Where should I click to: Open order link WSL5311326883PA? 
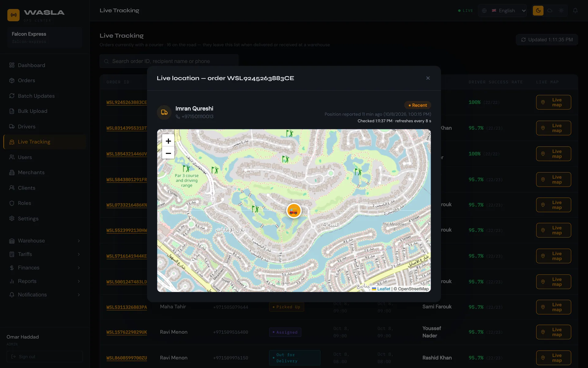click(x=126, y=307)
